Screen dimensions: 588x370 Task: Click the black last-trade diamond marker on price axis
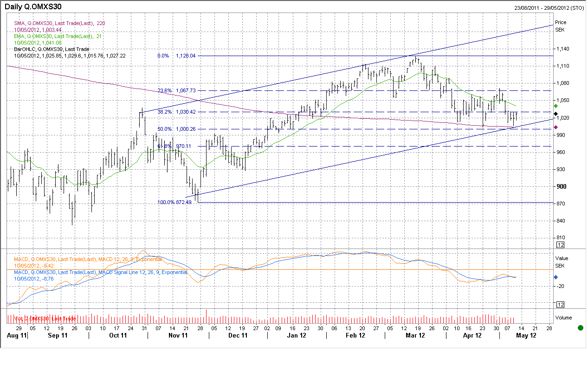tap(556, 114)
